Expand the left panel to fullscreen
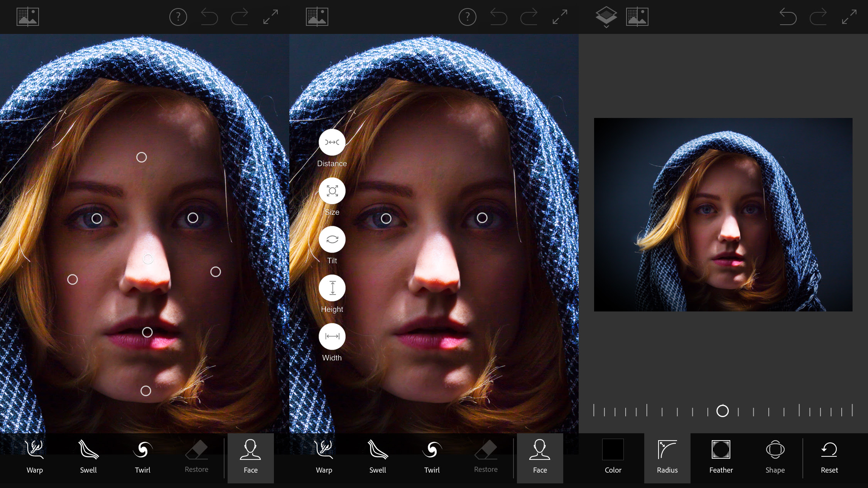 270,17
